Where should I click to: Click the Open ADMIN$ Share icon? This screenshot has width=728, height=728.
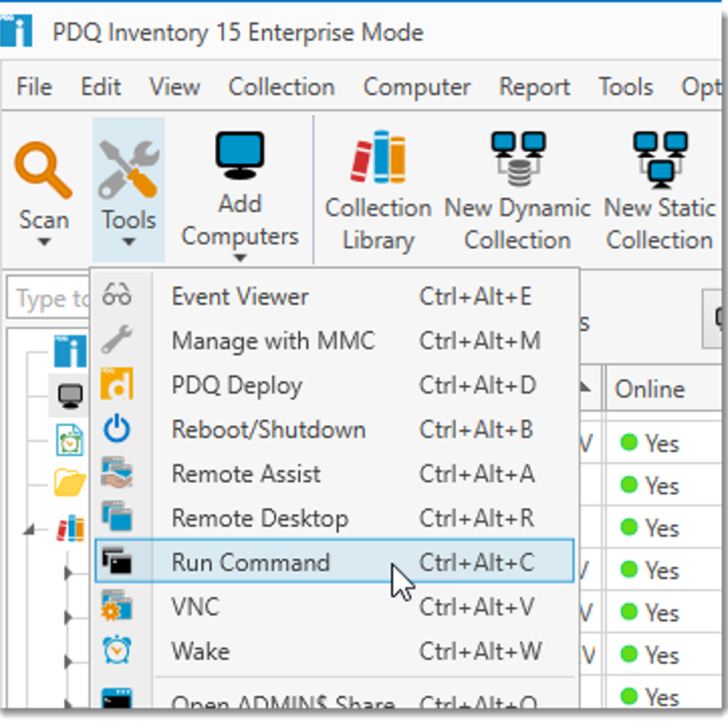point(116,699)
